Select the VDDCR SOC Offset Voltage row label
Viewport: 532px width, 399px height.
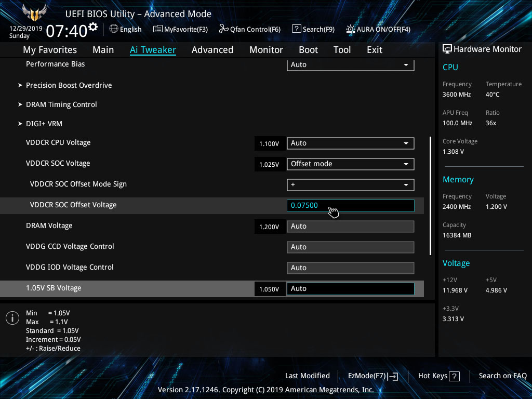pos(73,205)
